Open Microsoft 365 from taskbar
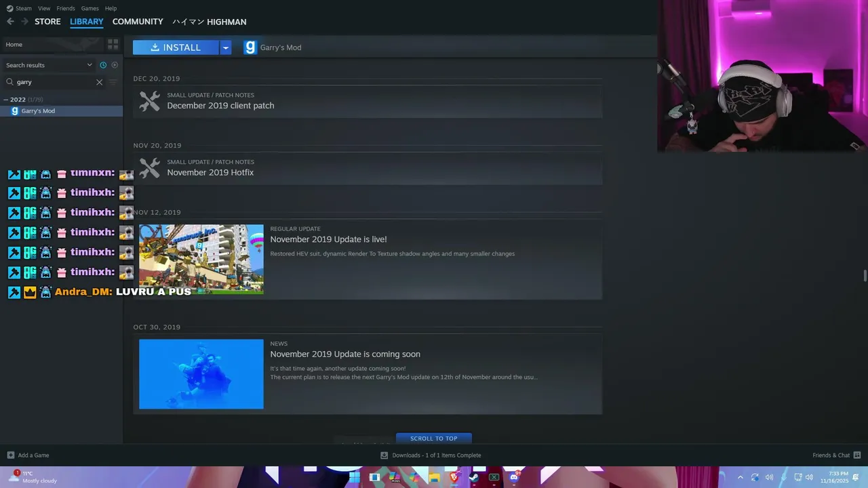Image resolution: width=868 pixels, height=488 pixels. [394, 477]
